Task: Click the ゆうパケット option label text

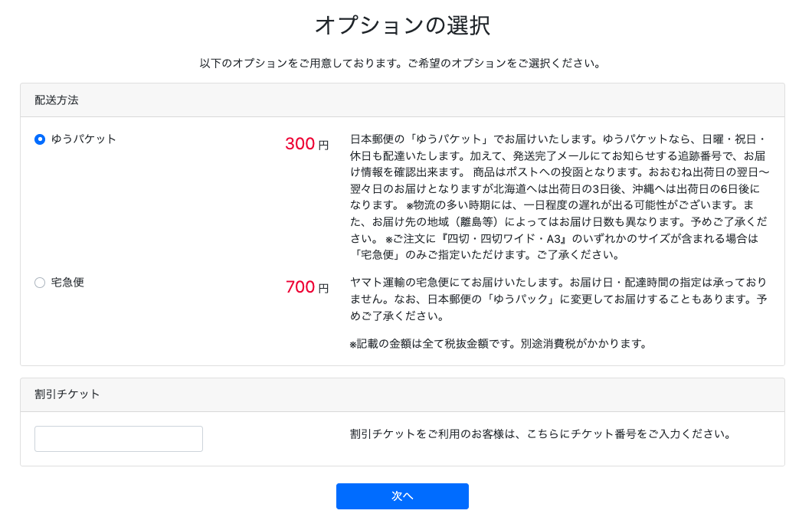Action: [83, 139]
